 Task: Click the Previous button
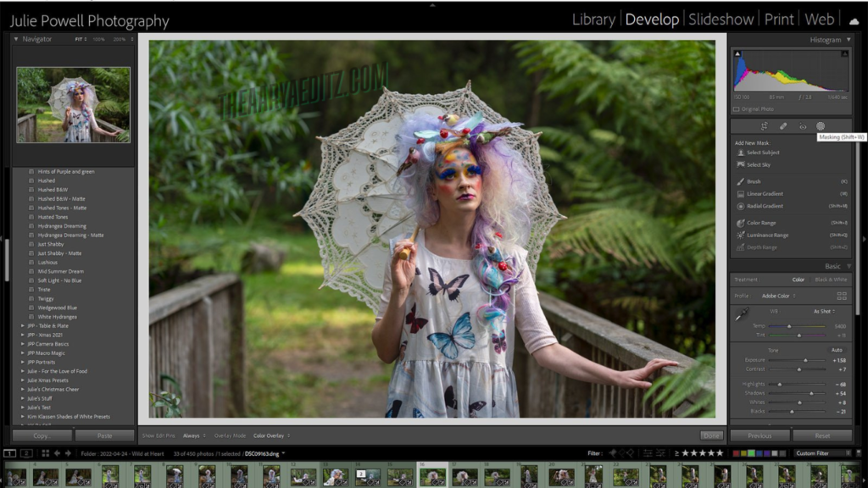tap(759, 435)
